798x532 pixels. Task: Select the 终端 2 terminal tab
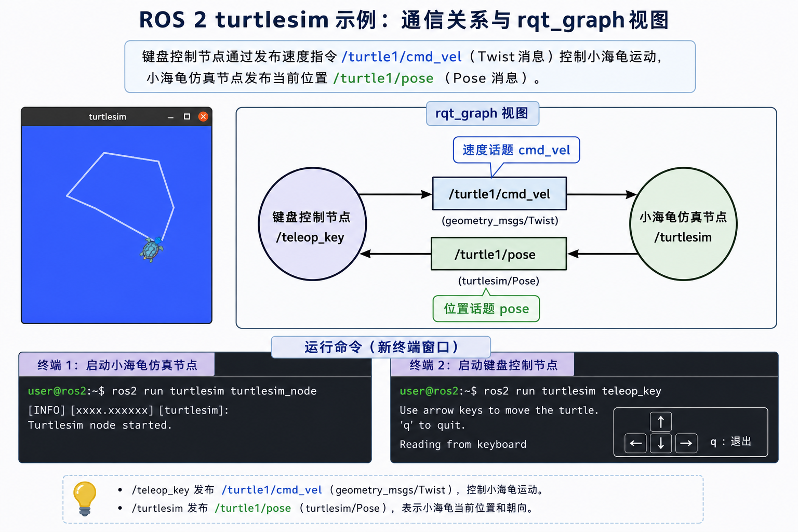483,365
